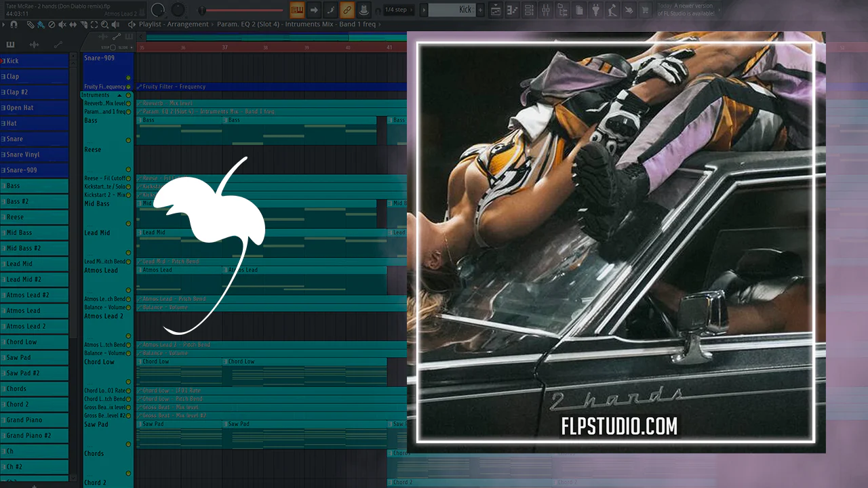Select the Atmos Lead 2 pattern in picker
Image resolution: width=868 pixels, height=488 pixels.
35,326
